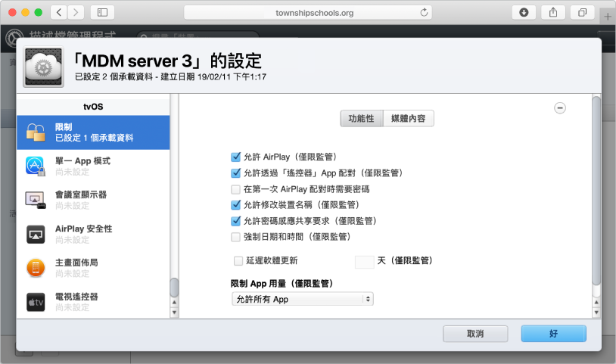Open the Safari downloads icon
Viewport: 616px width, 364px height.
(524, 13)
